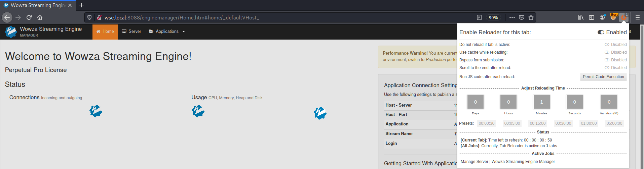Save page to Pocket icon
The height and width of the screenshot is (169, 644).
pyautogui.click(x=522, y=17)
